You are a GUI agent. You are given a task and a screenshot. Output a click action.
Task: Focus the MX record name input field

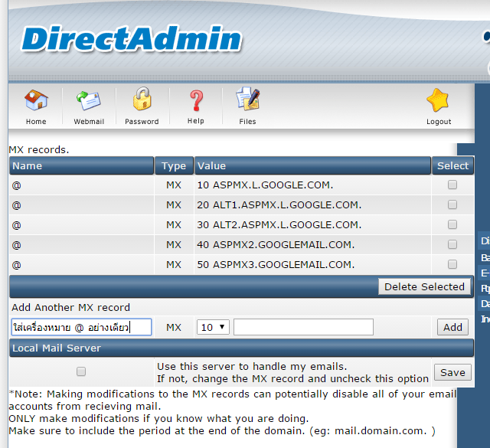82,327
